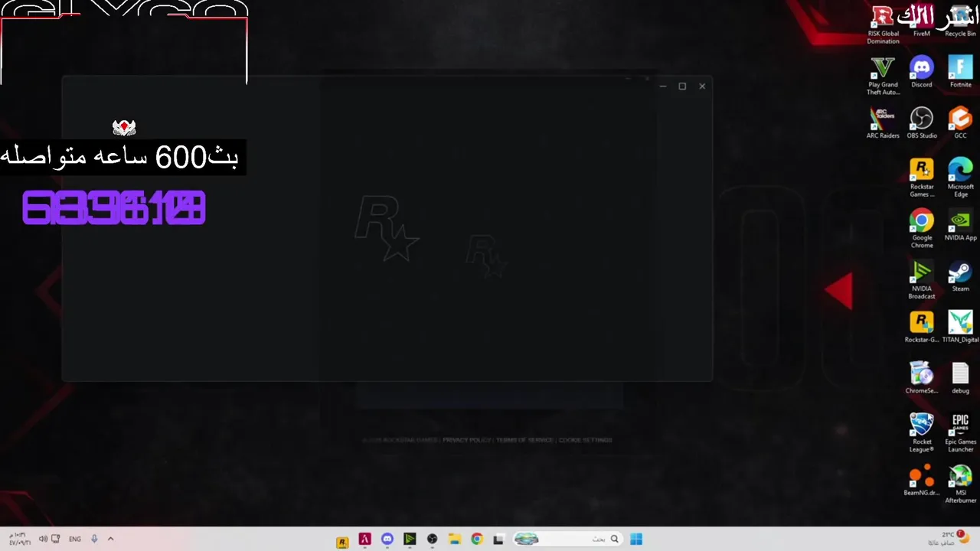The width and height of the screenshot is (980, 551).
Task: Open the taskbar clock and date
Action: point(20,539)
